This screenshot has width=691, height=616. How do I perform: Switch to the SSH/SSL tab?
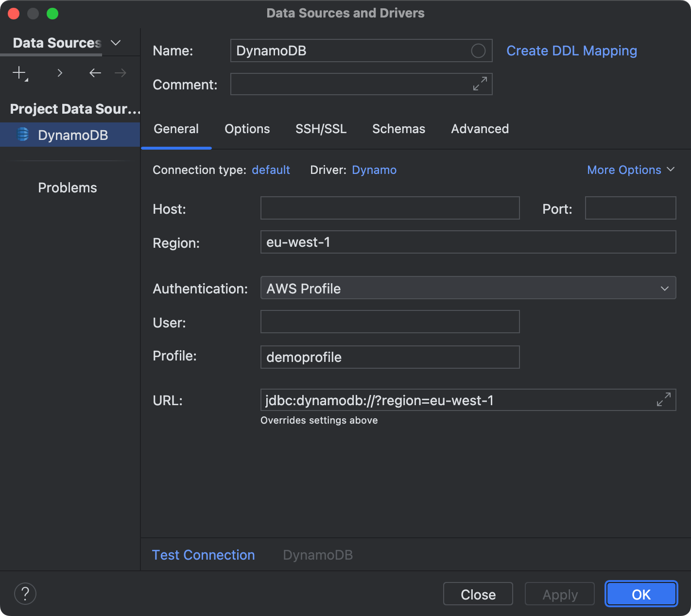(x=321, y=129)
